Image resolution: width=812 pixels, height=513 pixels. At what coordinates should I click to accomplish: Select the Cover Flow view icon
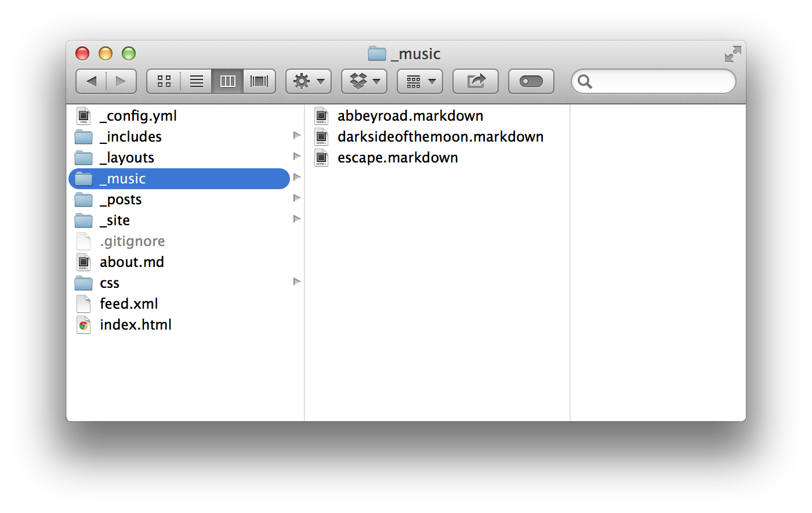(259, 81)
